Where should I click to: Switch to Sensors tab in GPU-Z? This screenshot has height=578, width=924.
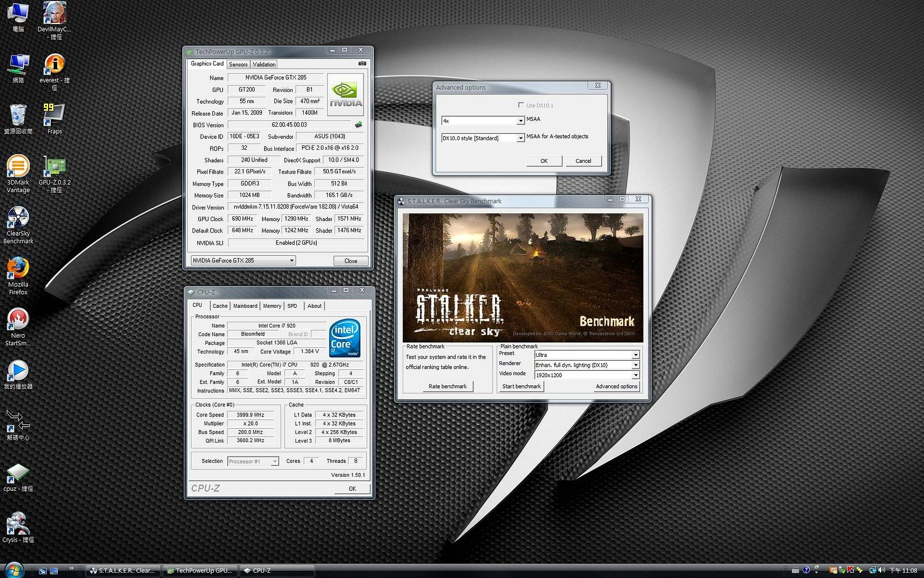[238, 64]
